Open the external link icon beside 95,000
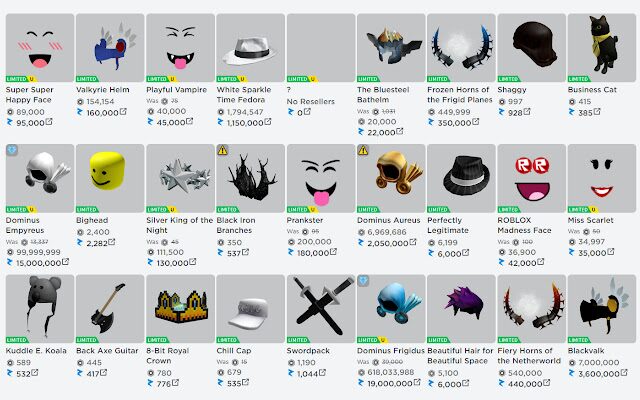640x400 pixels. pyautogui.click(x=49, y=122)
